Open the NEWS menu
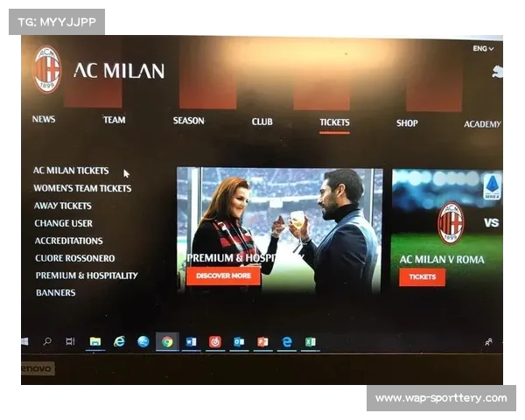Image resolution: width=525 pixels, height=420 pixels. click(44, 119)
